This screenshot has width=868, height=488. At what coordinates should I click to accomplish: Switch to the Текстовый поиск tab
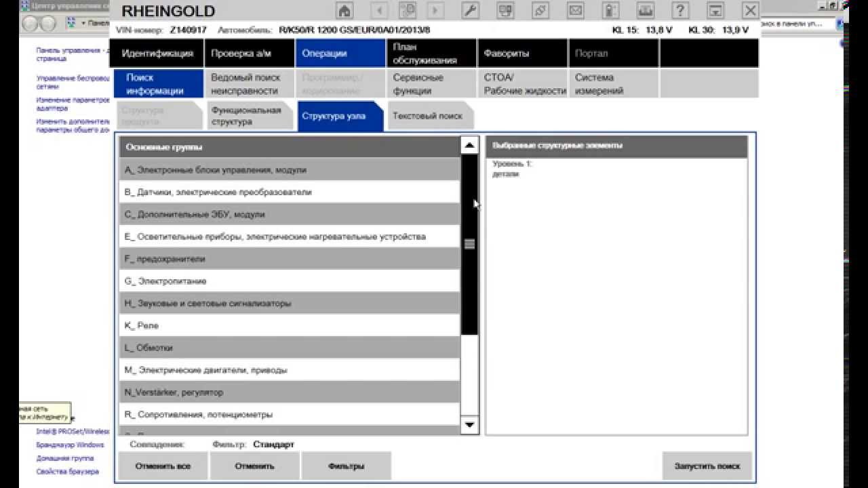pyautogui.click(x=430, y=116)
